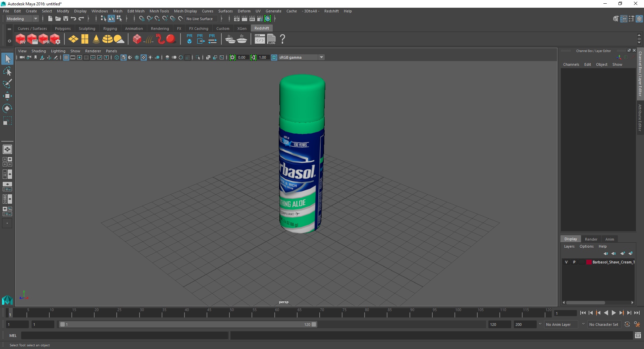This screenshot has width=644, height=349.
Task: Activate the Move tool
Action: (x=7, y=96)
